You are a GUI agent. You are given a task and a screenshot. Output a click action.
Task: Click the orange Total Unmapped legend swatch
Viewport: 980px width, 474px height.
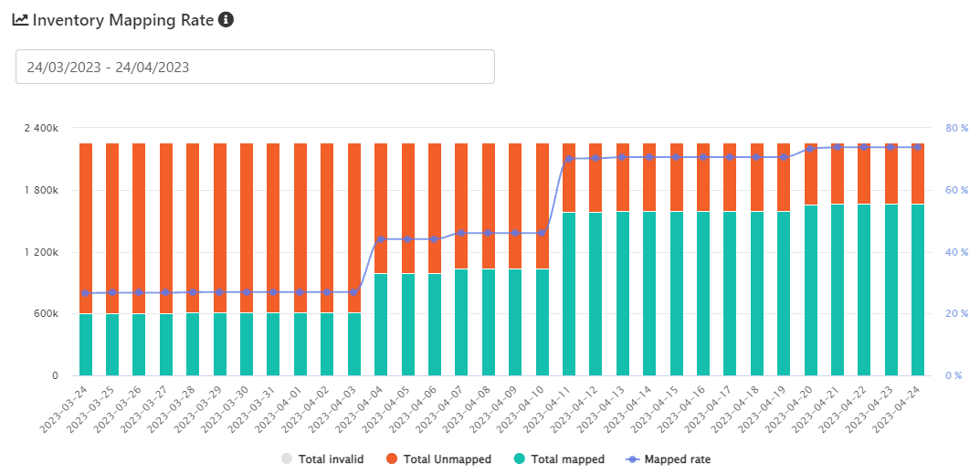tap(391, 459)
